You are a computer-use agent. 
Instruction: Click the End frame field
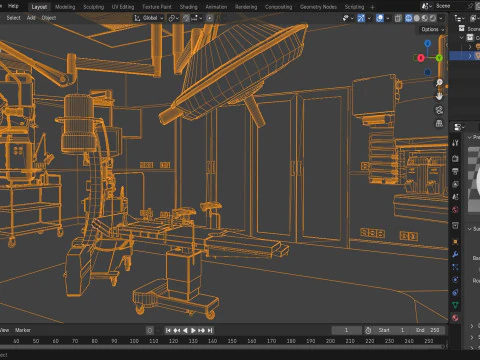[x=427, y=330]
